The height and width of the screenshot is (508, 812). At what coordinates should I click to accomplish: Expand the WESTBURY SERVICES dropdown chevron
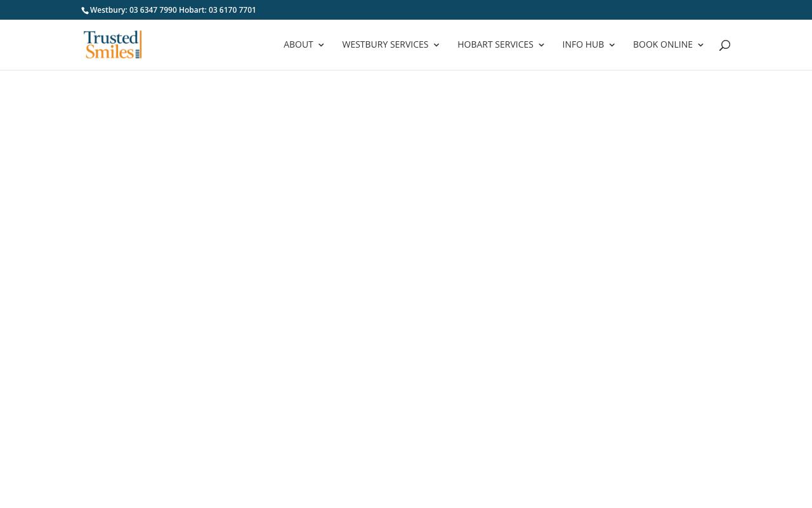click(436, 45)
